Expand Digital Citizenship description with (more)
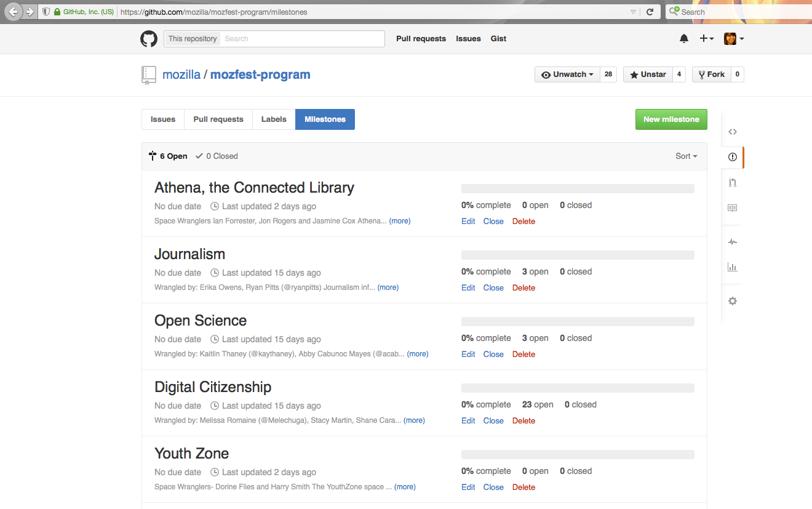Screen dimensions: 812x509 [414, 420]
